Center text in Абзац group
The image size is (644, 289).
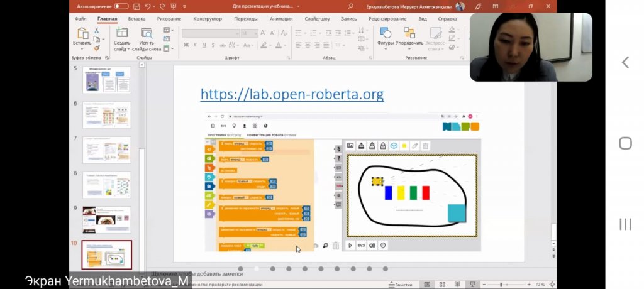[x=308, y=45]
